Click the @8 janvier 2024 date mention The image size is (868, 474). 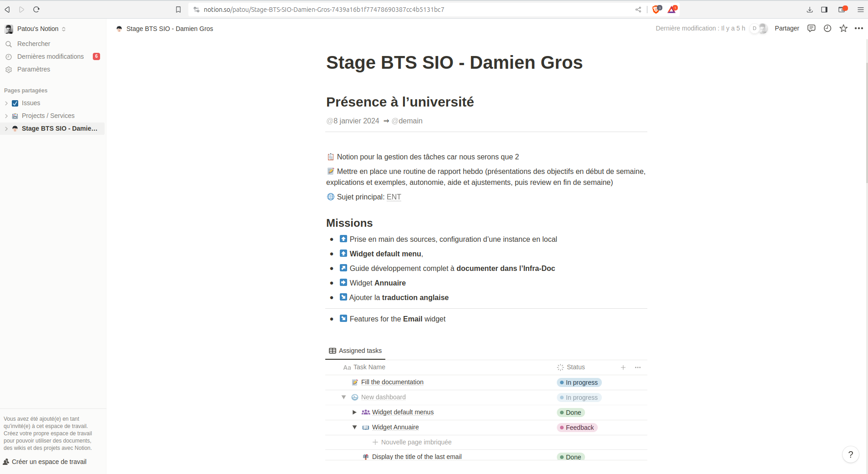click(353, 121)
